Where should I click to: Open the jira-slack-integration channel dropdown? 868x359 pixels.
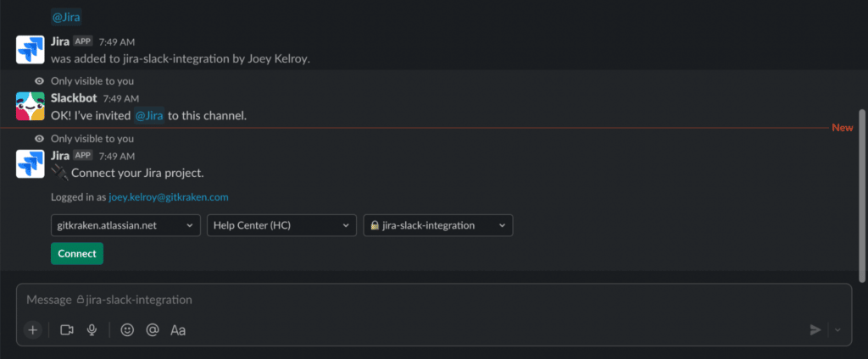(438, 226)
